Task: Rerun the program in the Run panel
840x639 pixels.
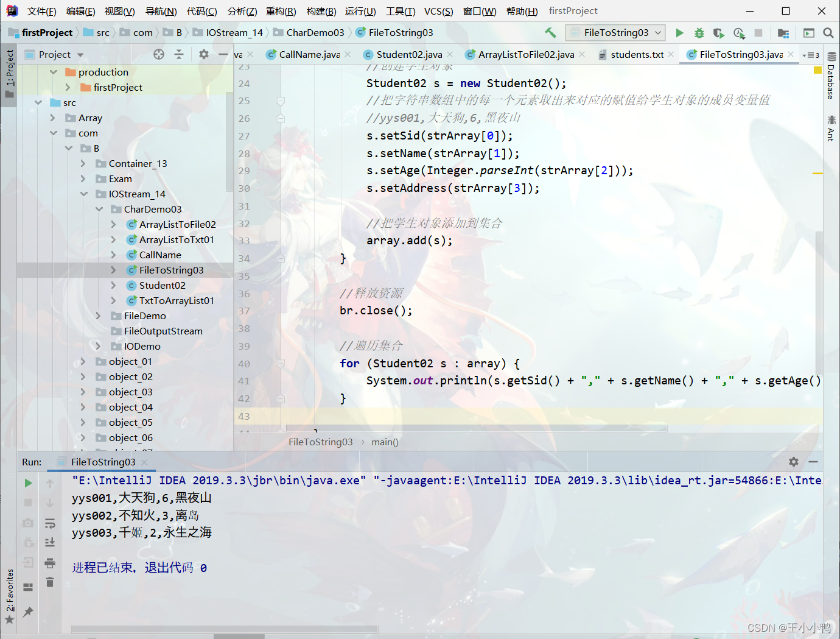Action: point(28,483)
